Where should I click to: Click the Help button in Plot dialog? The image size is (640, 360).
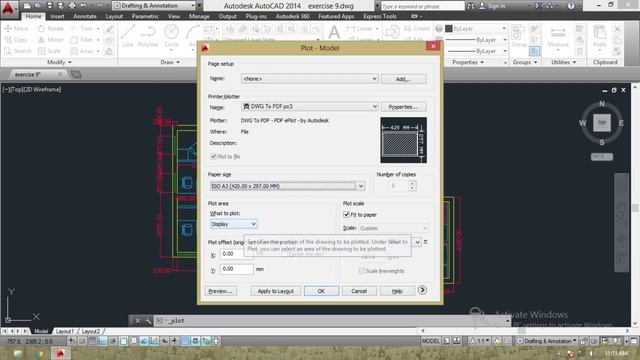pyautogui.click(x=397, y=291)
